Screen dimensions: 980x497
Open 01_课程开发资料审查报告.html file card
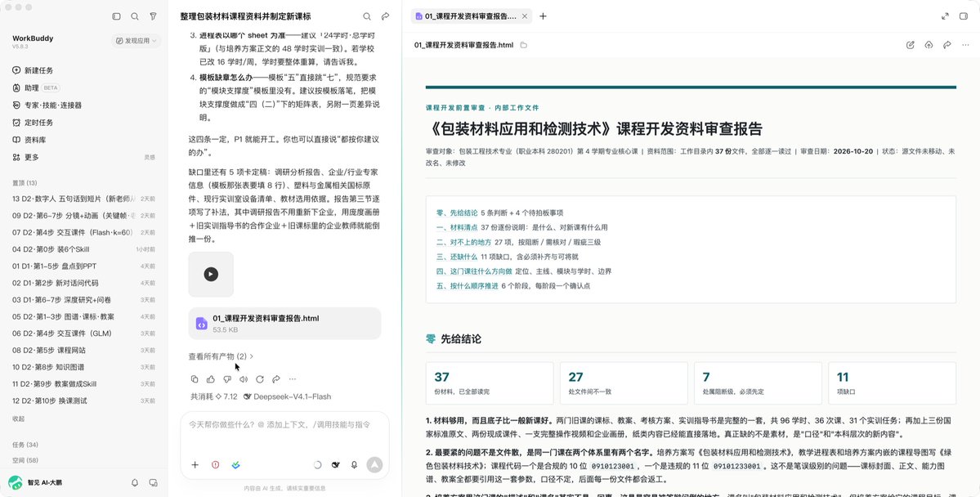pyautogui.click(x=285, y=323)
